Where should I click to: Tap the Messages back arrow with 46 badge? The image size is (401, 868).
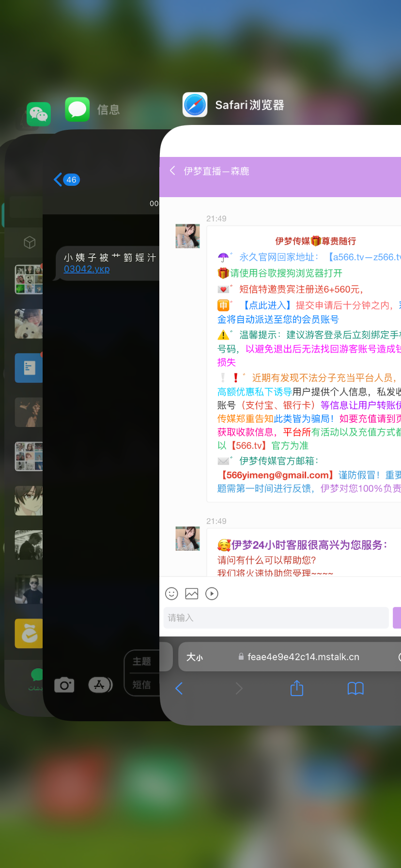[67, 180]
